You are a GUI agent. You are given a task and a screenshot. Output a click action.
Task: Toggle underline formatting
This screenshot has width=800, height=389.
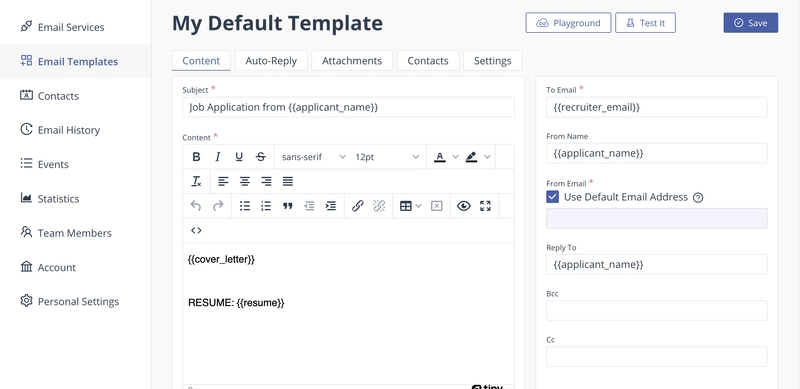239,157
